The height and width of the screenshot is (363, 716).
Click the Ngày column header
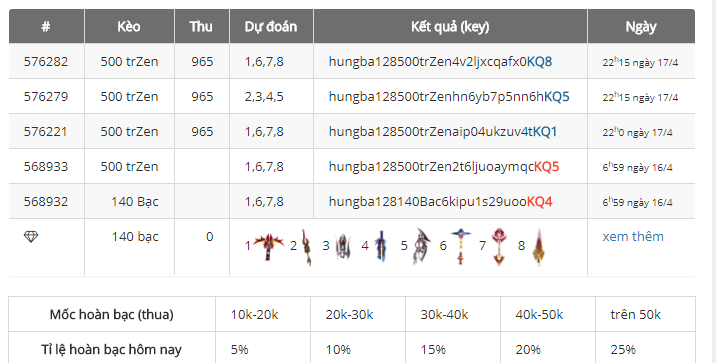point(641,26)
